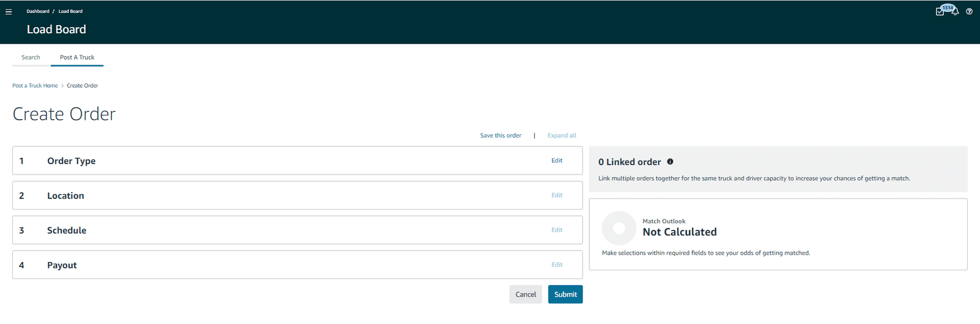Click the help question mark icon
The width and height of the screenshot is (980, 324).
[x=969, y=12]
